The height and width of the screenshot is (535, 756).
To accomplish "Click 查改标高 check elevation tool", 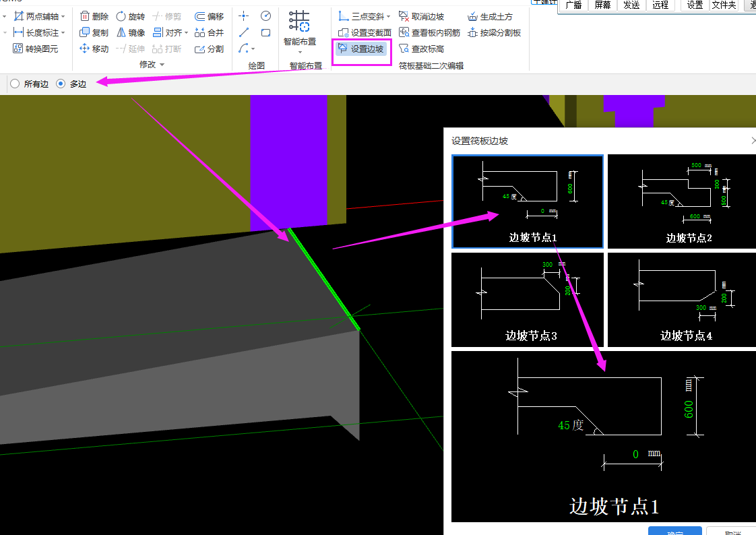I will point(421,49).
